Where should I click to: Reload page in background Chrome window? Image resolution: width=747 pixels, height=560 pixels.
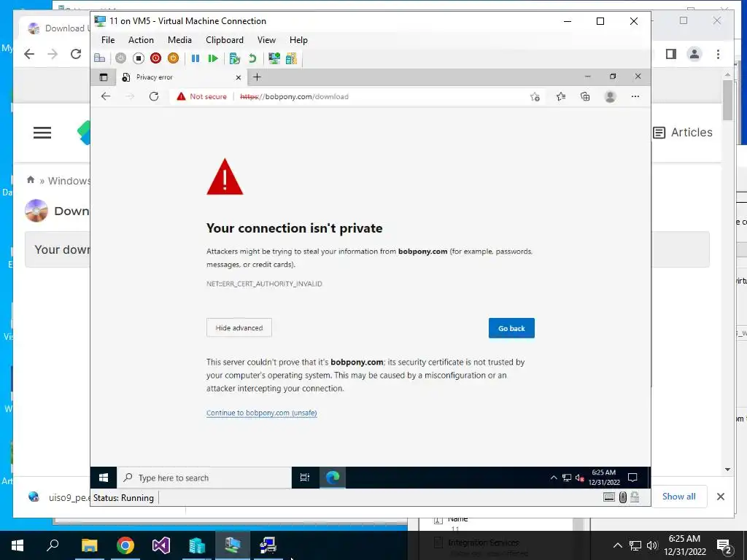pyautogui.click(x=76, y=54)
